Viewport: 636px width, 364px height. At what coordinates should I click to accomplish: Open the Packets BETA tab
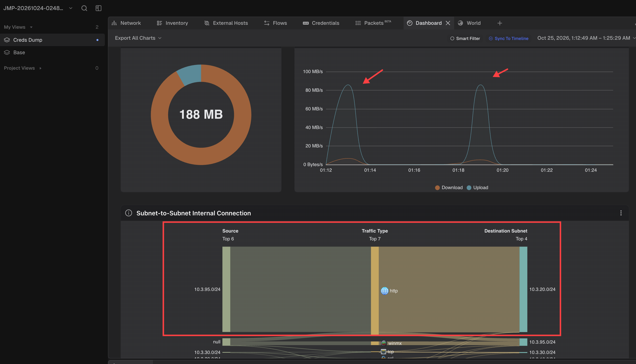tap(373, 23)
